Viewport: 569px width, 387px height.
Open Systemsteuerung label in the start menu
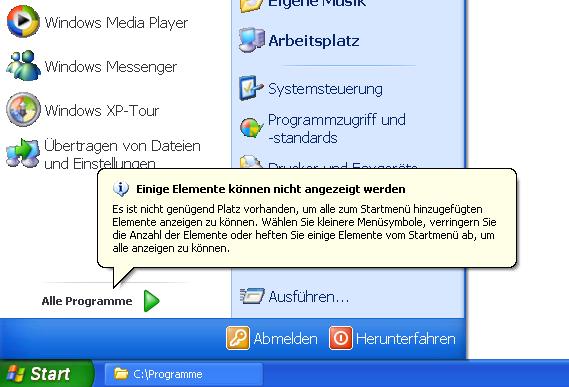pyautogui.click(x=325, y=89)
